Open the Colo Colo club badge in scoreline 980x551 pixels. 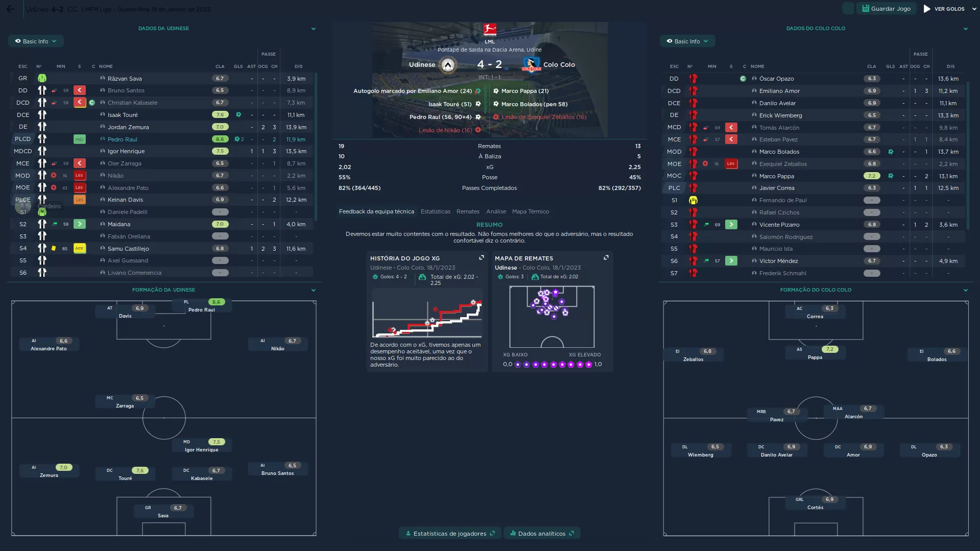532,65
